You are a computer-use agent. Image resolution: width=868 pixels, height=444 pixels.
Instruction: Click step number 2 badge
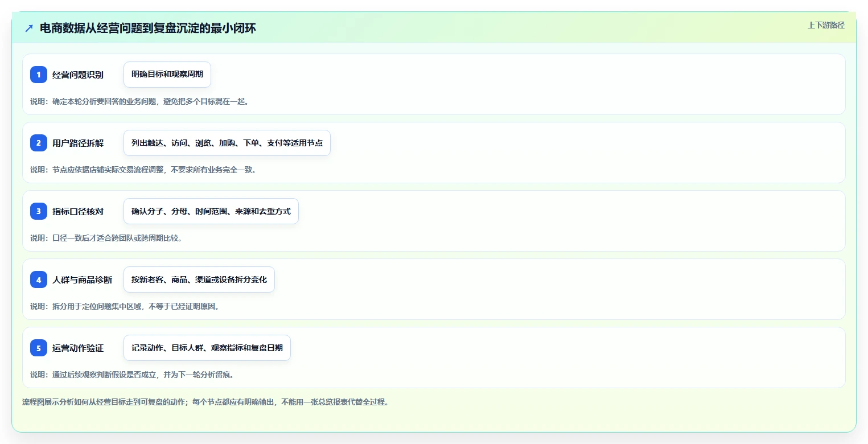39,143
